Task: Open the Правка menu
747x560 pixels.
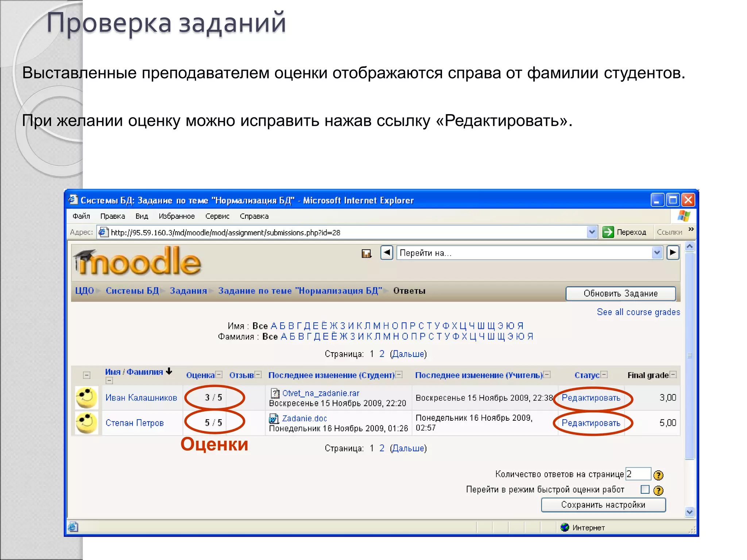Action: [113, 216]
